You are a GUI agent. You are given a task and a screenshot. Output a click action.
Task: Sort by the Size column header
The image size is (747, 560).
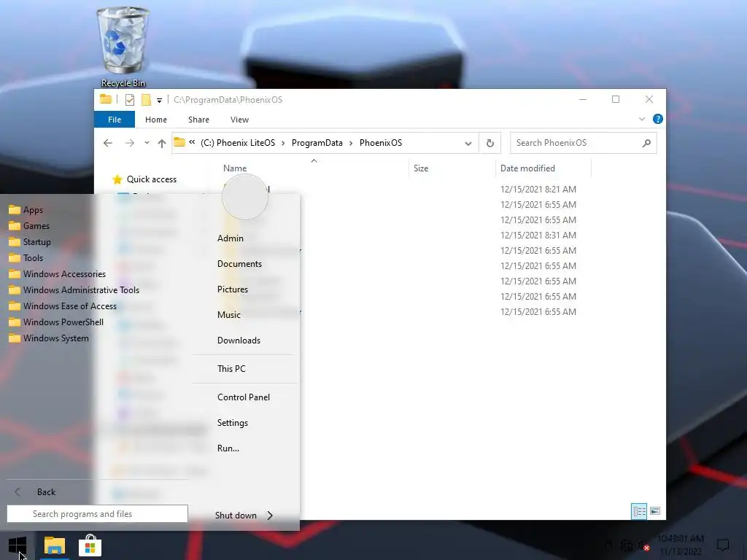click(x=421, y=168)
